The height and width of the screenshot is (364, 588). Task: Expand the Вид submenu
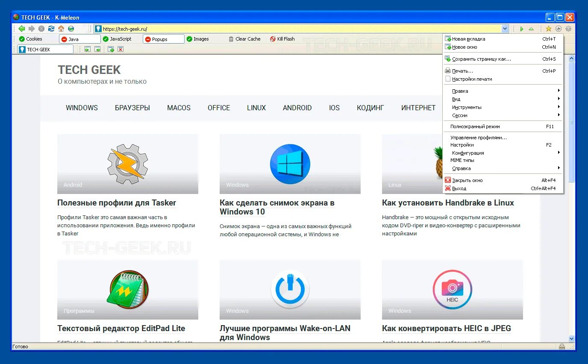pyautogui.click(x=503, y=99)
